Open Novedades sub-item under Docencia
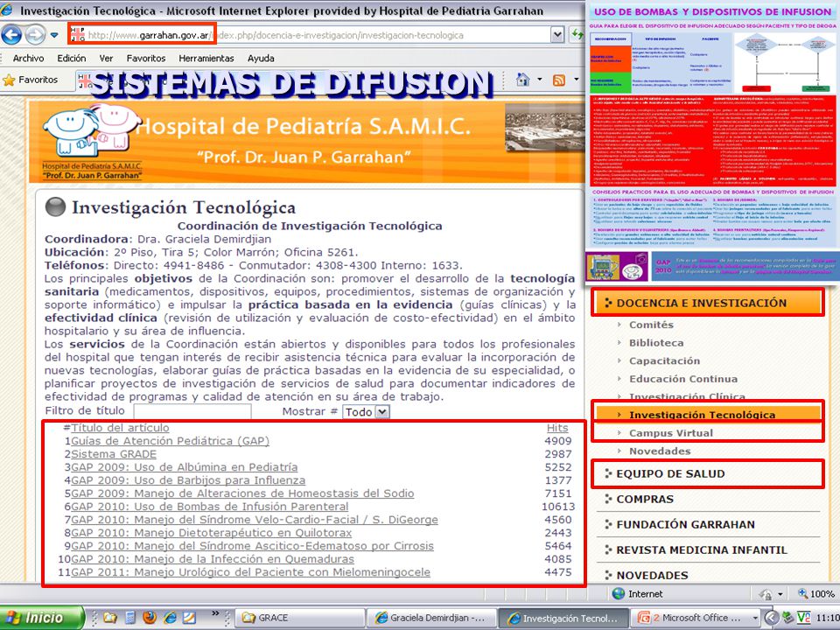Image resolution: width=840 pixels, height=630 pixels. 660,451
